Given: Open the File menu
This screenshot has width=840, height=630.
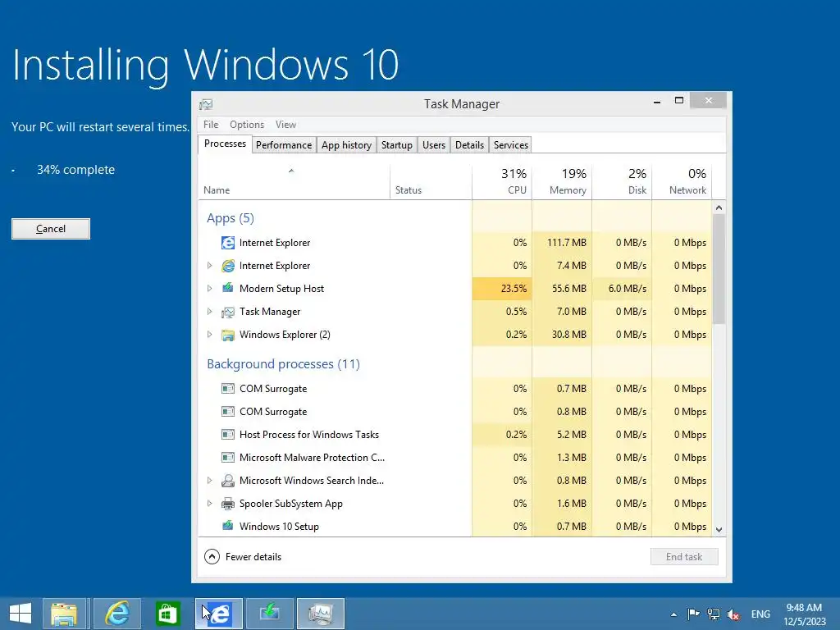Looking at the screenshot, I should [x=211, y=125].
